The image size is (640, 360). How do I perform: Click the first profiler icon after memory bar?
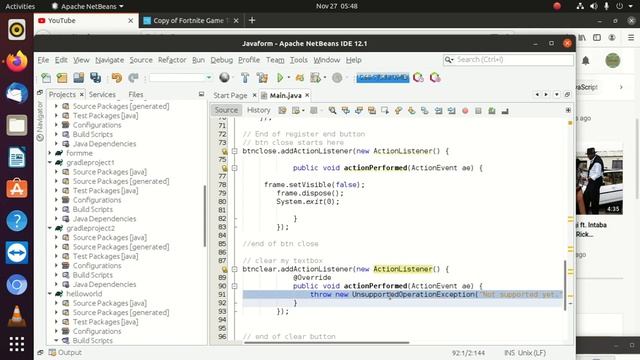click(418, 78)
